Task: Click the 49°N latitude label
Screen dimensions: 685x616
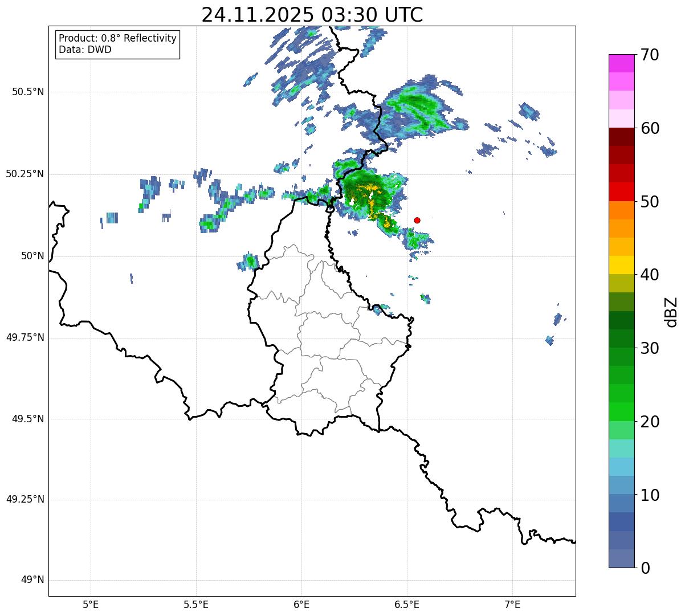Action: click(32, 580)
